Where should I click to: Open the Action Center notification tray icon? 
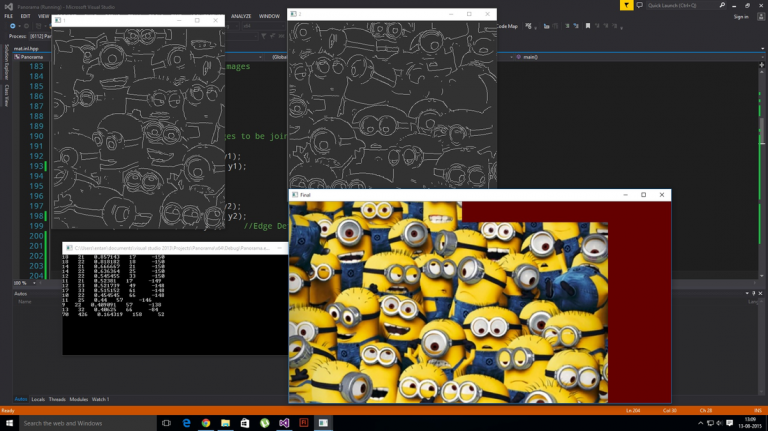click(x=729, y=423)
